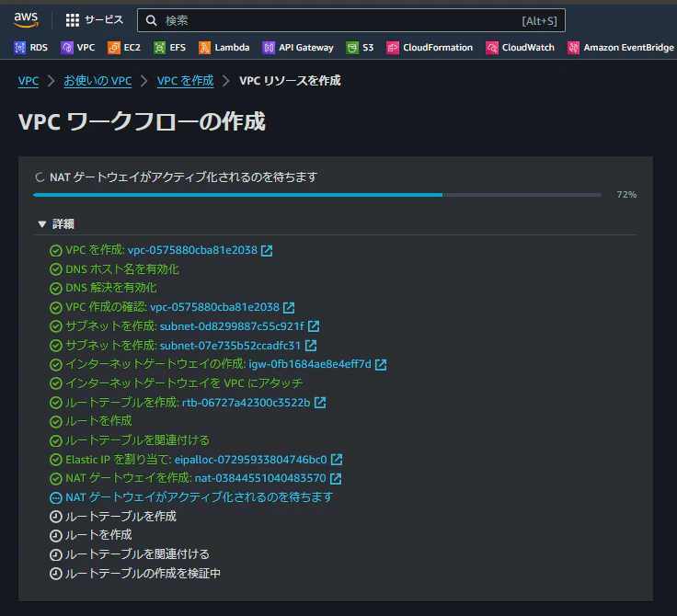
Task: Click the spinner icon beside the NAT status heading
Action: click(x=40, y=177)
